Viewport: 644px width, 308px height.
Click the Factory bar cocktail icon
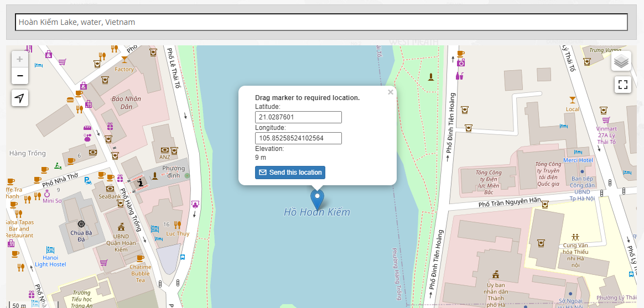point(124,60)
